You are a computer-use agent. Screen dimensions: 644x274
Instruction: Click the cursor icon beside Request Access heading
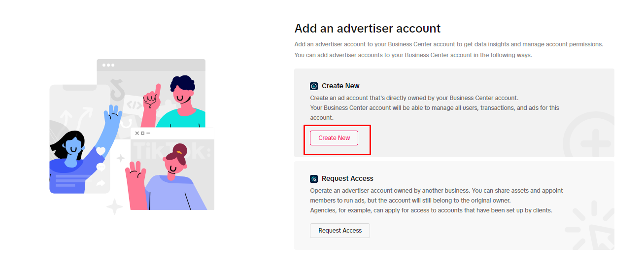(314, 179)
